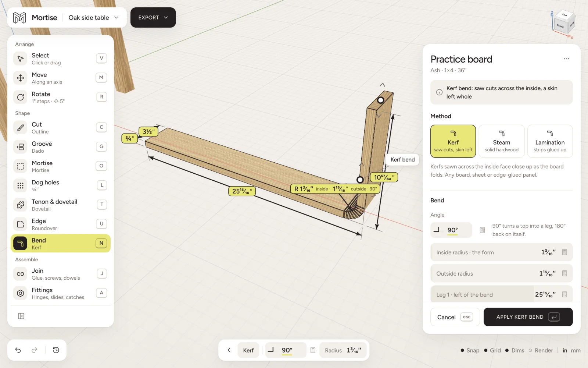Edit the Radius field in bottom bar
The image size is (588, 368).
[x=344, y=350]
